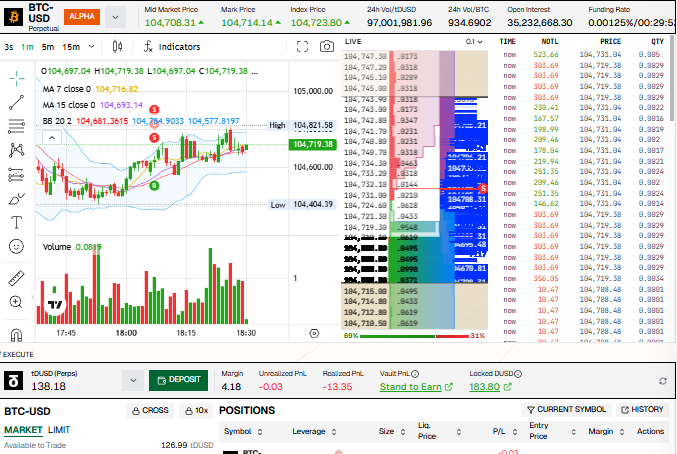Open Indicators menu on chart toolbar

click(x=172, y=47)
